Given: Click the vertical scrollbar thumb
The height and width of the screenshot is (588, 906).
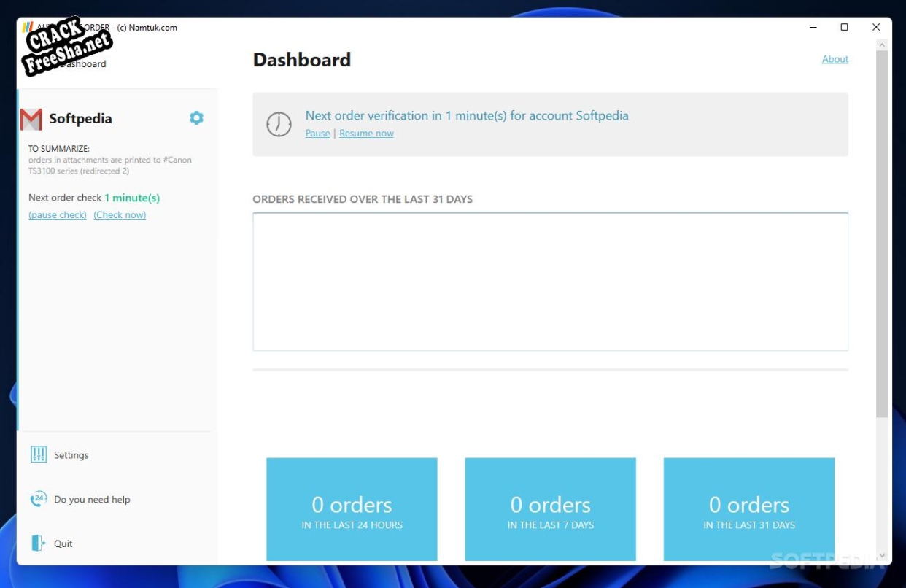Looking at the screenshot, I should tap(882, 233).
